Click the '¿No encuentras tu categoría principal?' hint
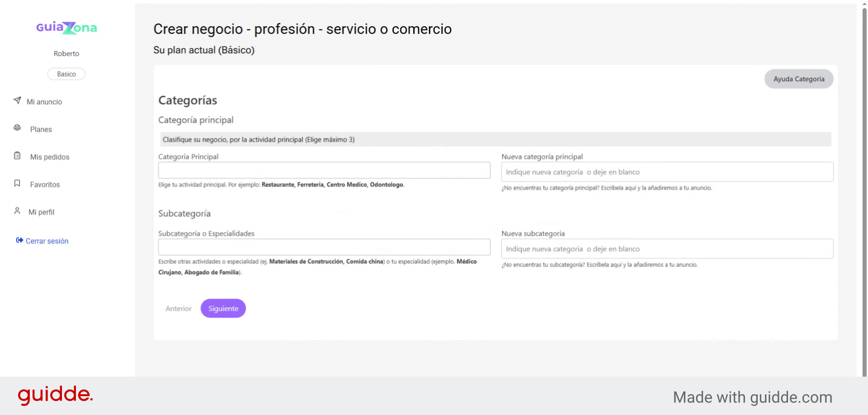This screenshot has width=868, height=415. coord(607,188)
